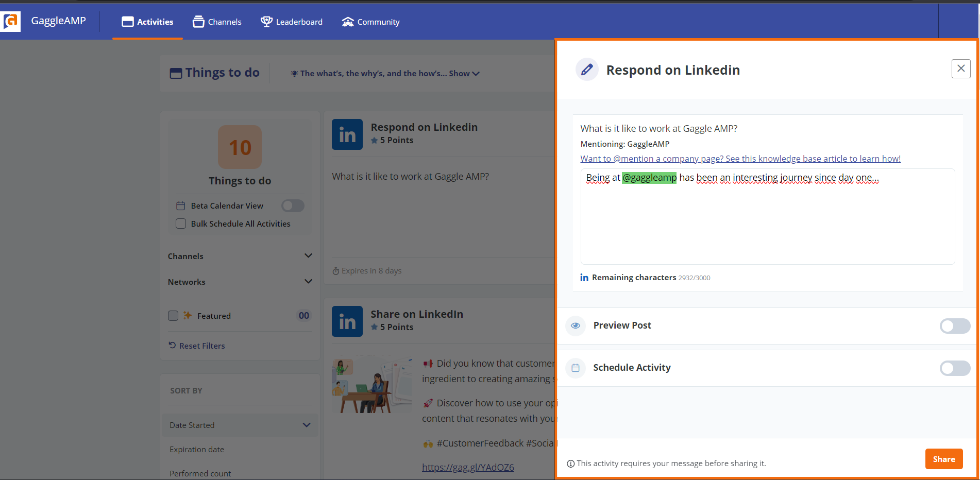
Task: Toggle the Beta Calendar View switch
Action: [293, 205]
